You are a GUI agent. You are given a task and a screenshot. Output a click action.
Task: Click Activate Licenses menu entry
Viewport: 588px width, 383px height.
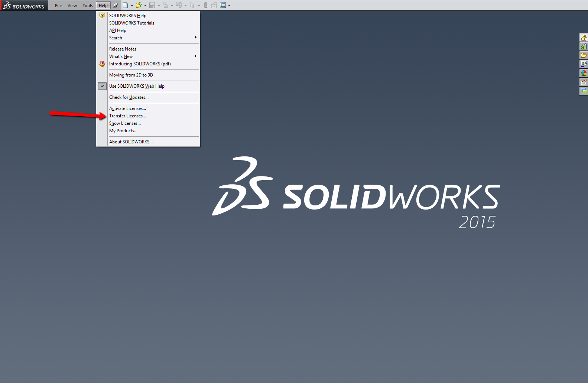[127, 108]
